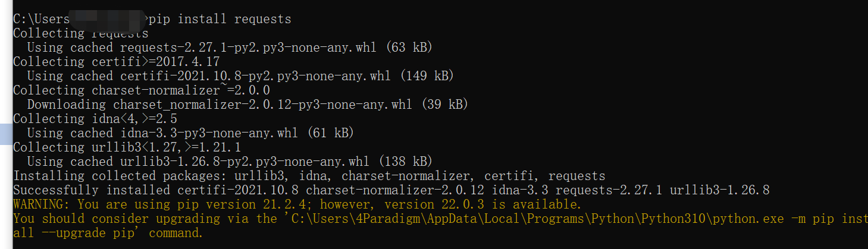Screen dimensions: 868x249
Task: Click the "Collecting idna<4,>=2.5" line
Action: (95, 119)
